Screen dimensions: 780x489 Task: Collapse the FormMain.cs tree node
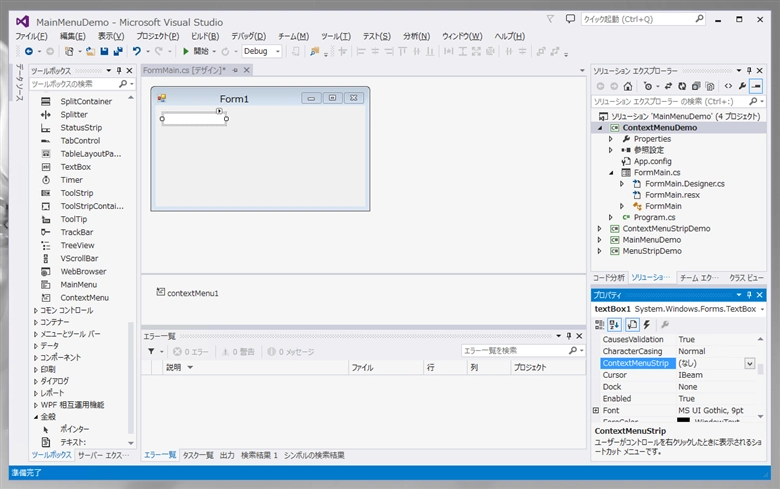[611, 173]
